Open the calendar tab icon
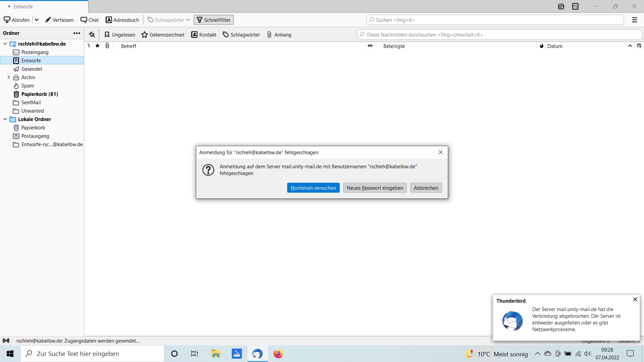This screenshot has width=644, height=362. pyautogui.click(x=561, y=6)
